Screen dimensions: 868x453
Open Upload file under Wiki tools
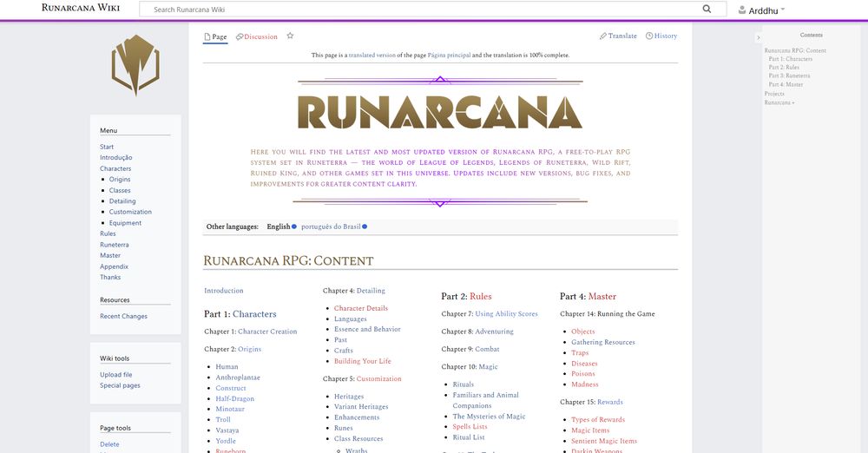115,374
